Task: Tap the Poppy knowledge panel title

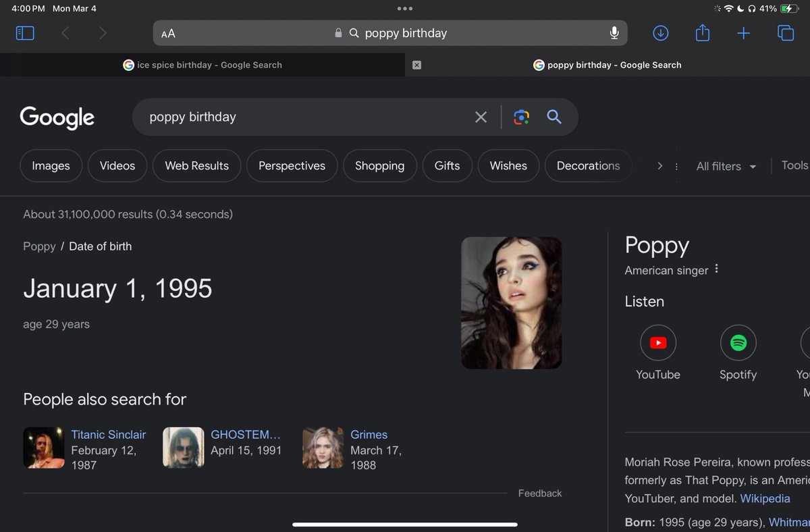Action: point(657,246)
